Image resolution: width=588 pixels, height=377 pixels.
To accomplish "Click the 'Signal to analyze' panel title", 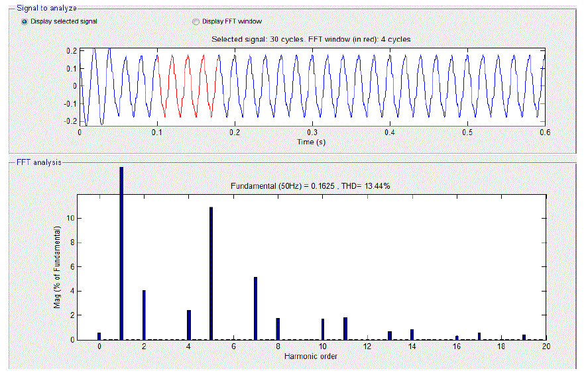I will (x=46, y=8).
